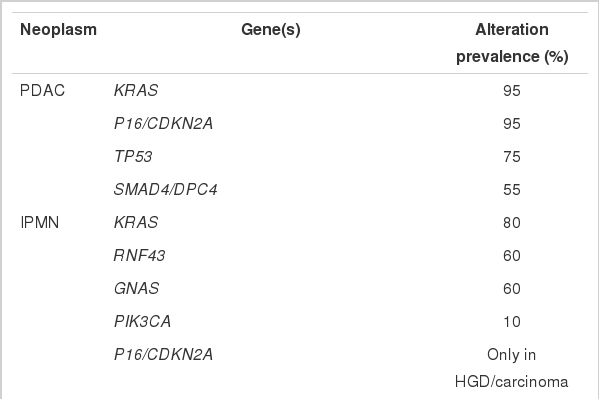Image resolution: width=599 pixels, height=399 pixels.
Task: Click the 10 prevalence value for PIK3CA
Action: [x=512, y=321]
